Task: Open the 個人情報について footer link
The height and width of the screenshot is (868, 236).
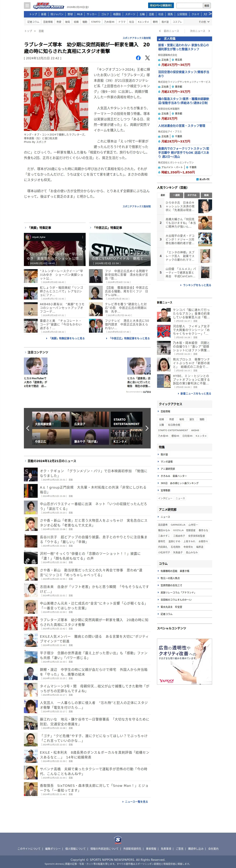Action: pos(75,848)
